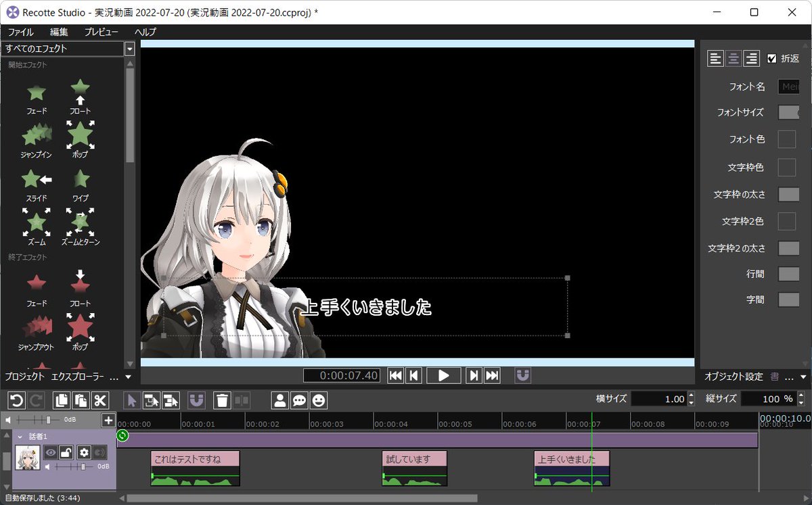Toggle the preview magnet snap button
Viewport: 812px width, 505px height.
point(522,375)
